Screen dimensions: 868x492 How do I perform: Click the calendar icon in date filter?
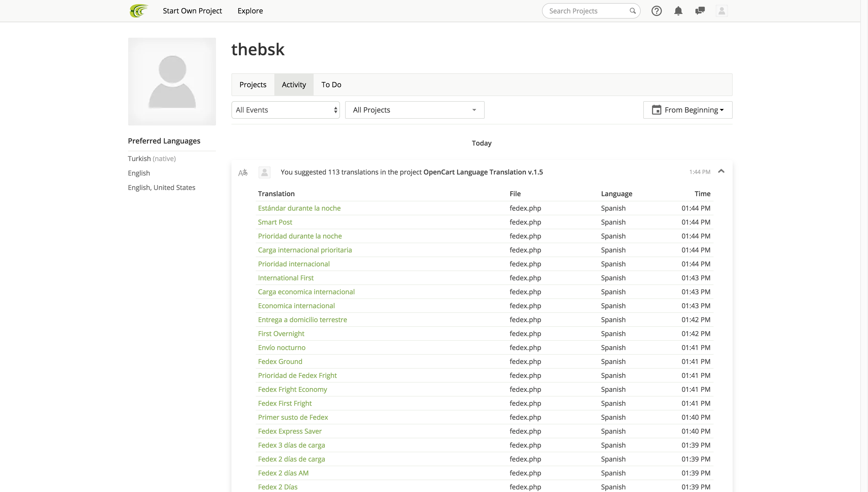pos(656,110)
